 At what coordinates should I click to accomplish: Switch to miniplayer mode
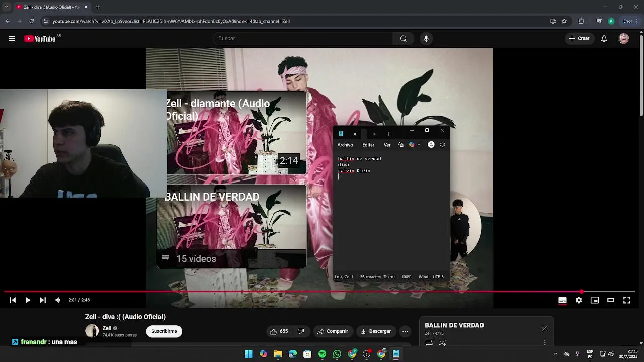pos(595,300)
